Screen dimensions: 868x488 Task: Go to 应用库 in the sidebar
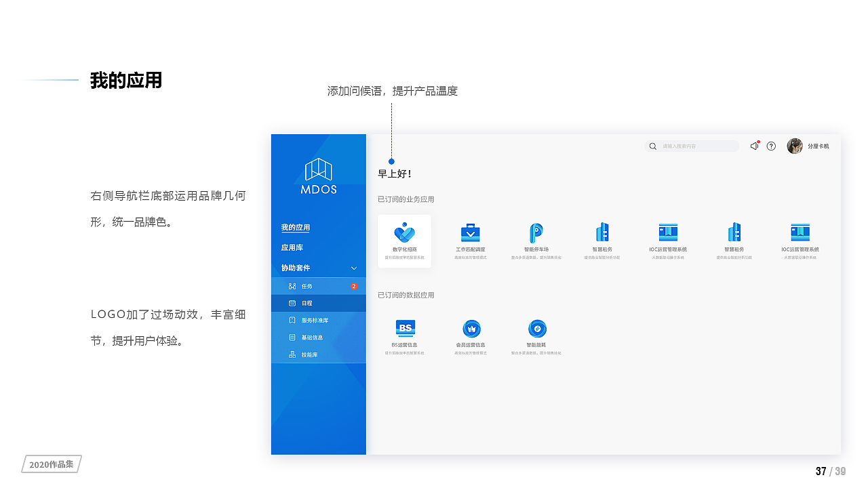point(292,248)
